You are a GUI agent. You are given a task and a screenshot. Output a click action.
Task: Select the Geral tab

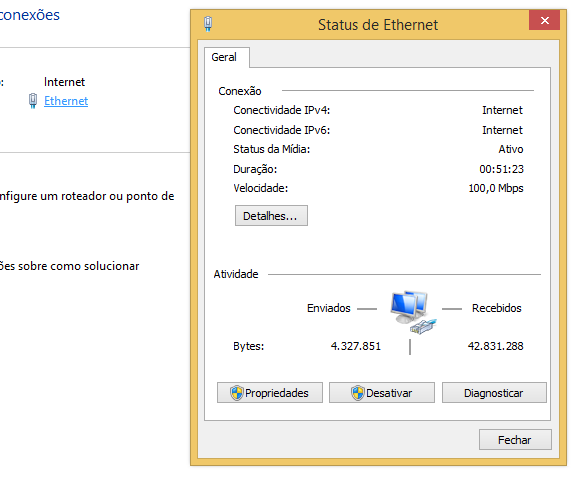pyautogui.click(x=227, y=57)
